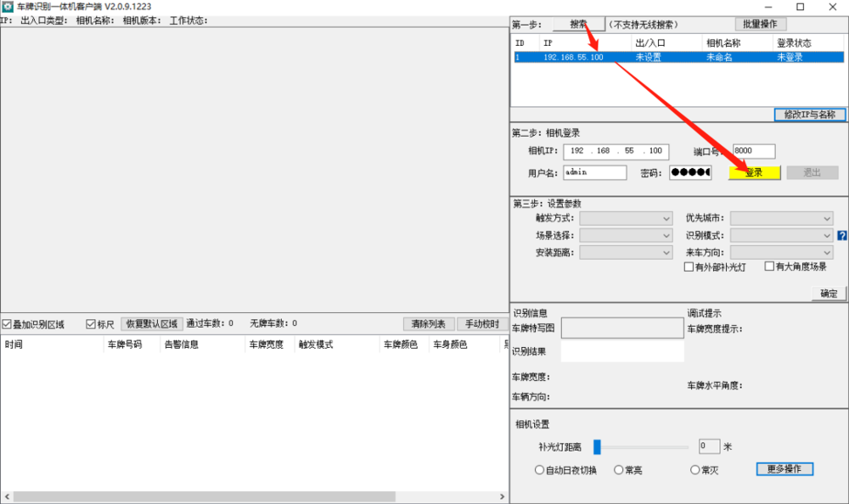849x504 pixels.
Task: Click the horizontal scrollbar thumb in records table
Action: [204, 496]
